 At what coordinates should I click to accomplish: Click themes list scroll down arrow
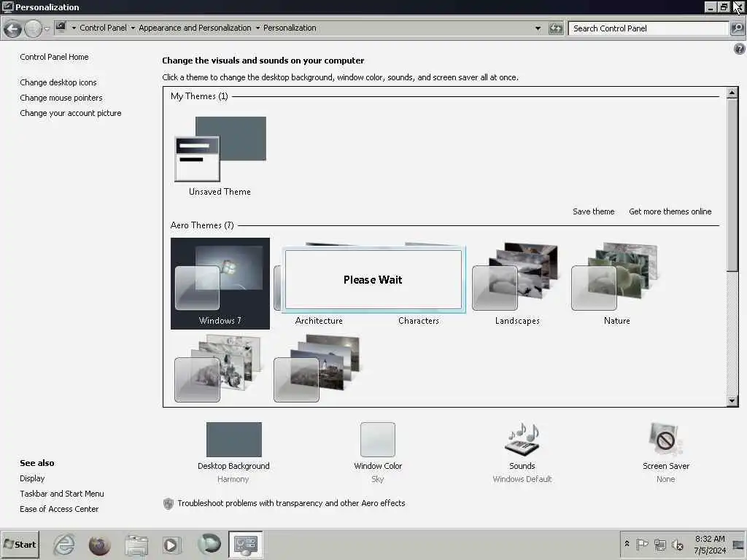[732, 401]
